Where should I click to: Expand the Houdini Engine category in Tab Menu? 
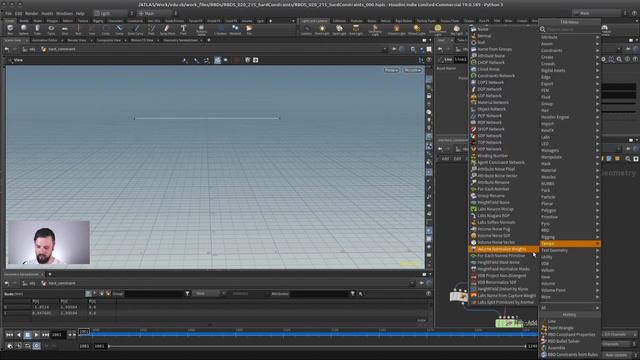pos(570,117)
